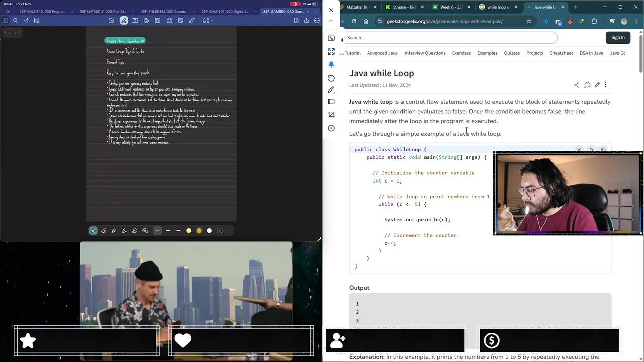
Task: Pick the yellow pen color
Action: [189, 231]
